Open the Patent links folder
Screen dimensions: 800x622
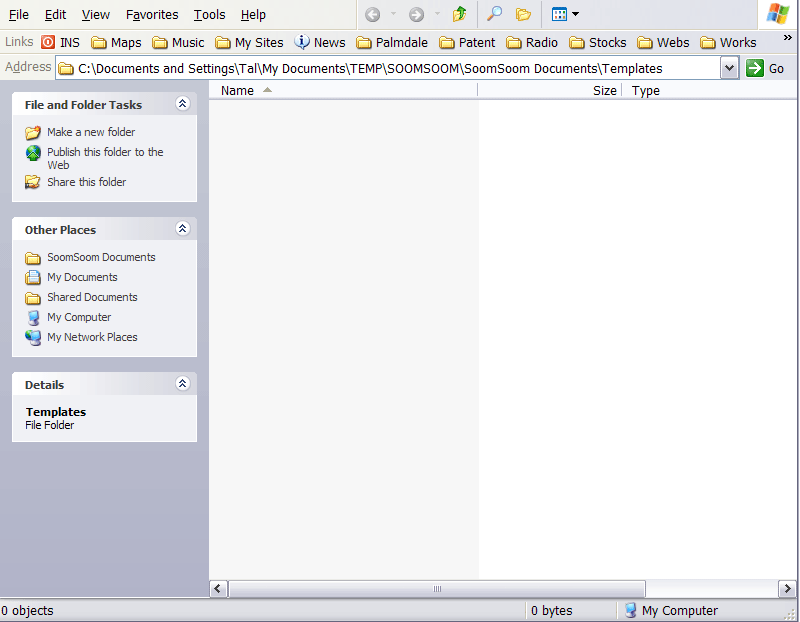[x=467, y=42]
